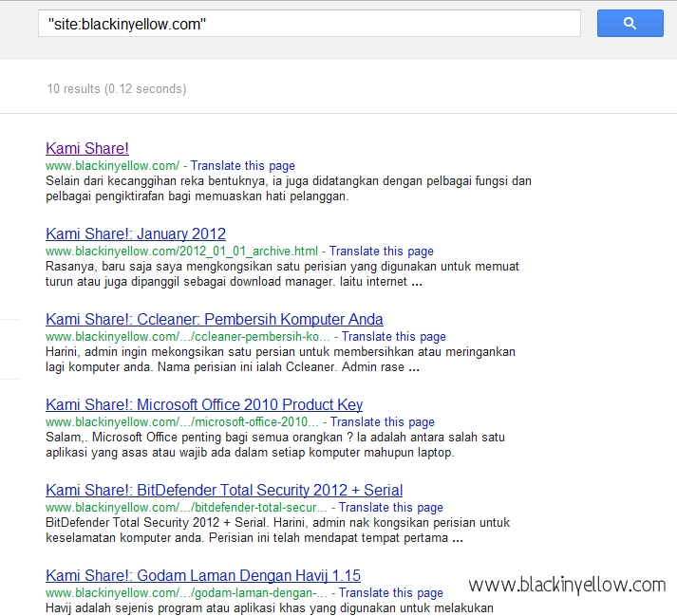
Task: Translate the www.blackinyellow.com/ homepage result
Action: coord(243,166)
